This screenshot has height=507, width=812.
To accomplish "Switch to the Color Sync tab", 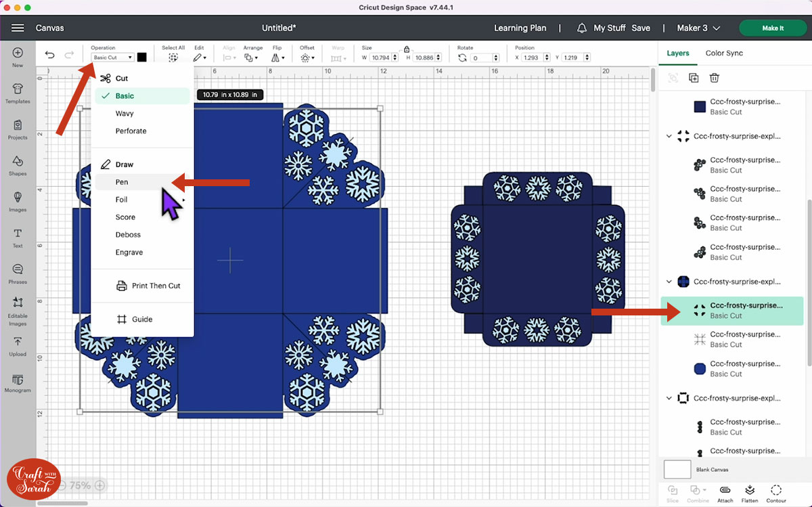I will pyautogui.click(x=724, y=53).
